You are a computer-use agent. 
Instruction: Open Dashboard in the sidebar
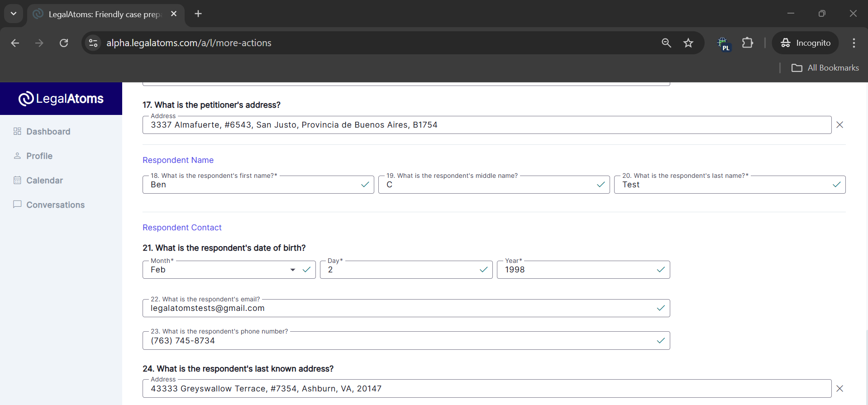(x=48, y=132)
